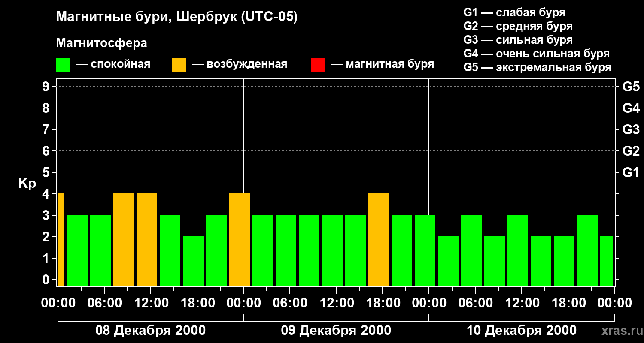Image resolution: width=644 pixels, height=343 pixels.
Task: Click the Kp 2 bar above 18:00 on 10 Декабря
Action: coord(564,261)
